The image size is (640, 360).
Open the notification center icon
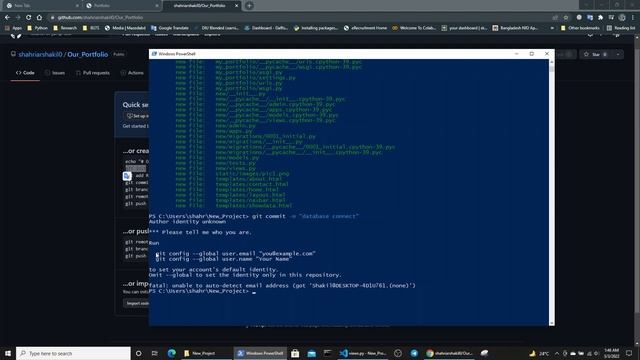click(x=629, y=353)
